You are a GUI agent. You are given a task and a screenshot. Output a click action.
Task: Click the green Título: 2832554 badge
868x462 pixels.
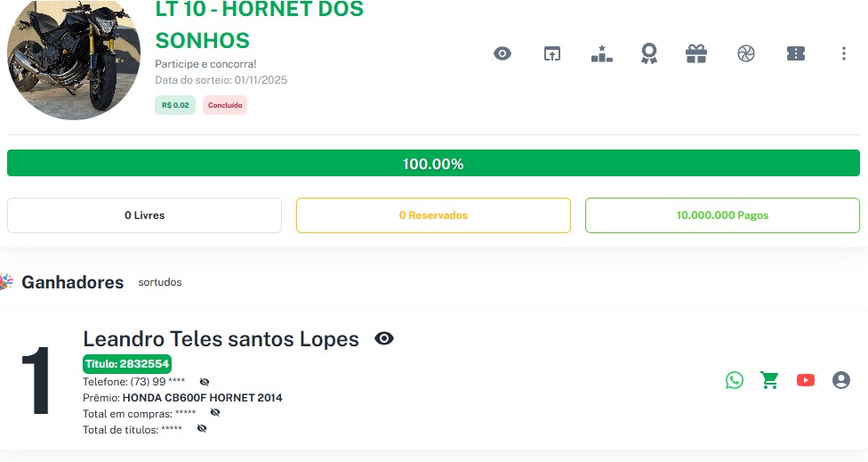[127, 363]
